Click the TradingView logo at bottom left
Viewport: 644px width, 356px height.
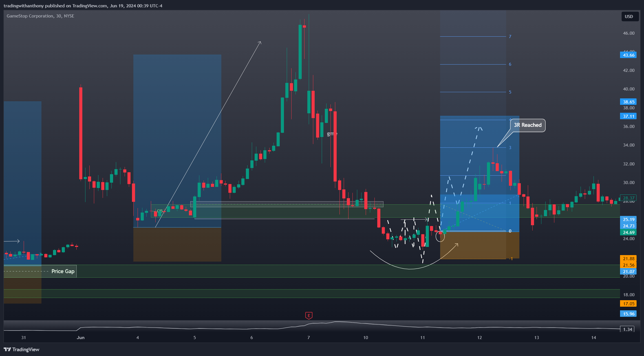pyautogui.click(x=21, y=350)
